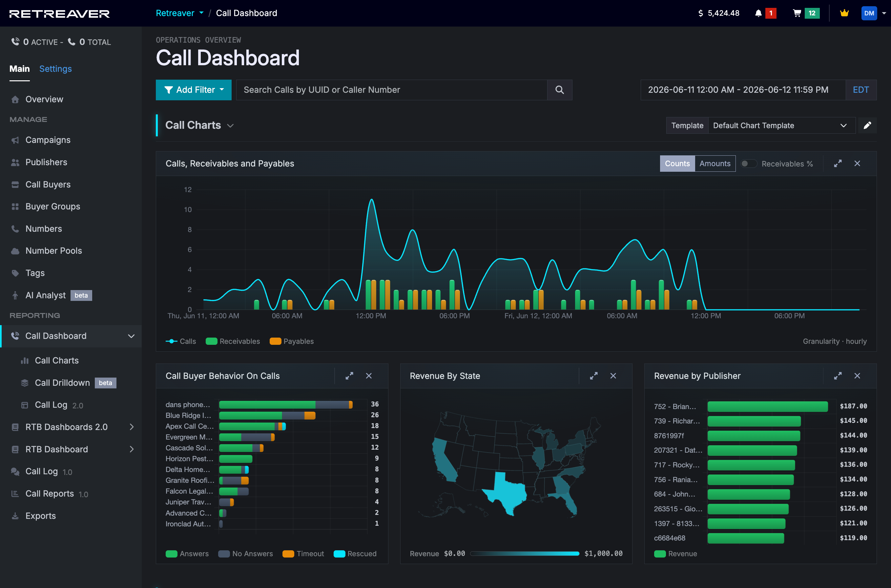
Task: Click the Search Calls by UUID field
Action: click(391, 89)
